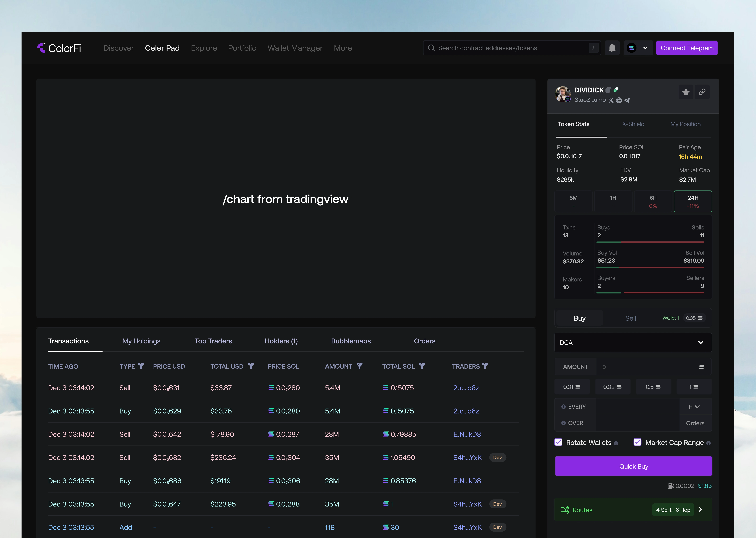
Task: Filter transactions by TOTAL USD
Action: click(x=251, y=366)
